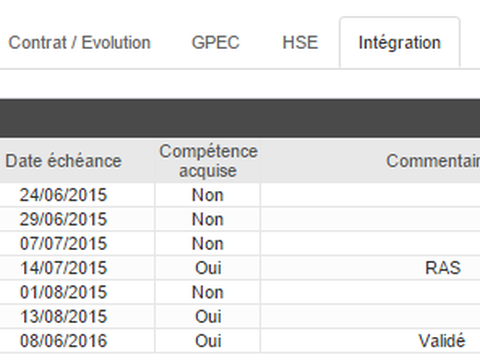Open the Contrat / Evolution tab
Image resolution: width=480 pixels, height=360 pixels.
[79, 43]
